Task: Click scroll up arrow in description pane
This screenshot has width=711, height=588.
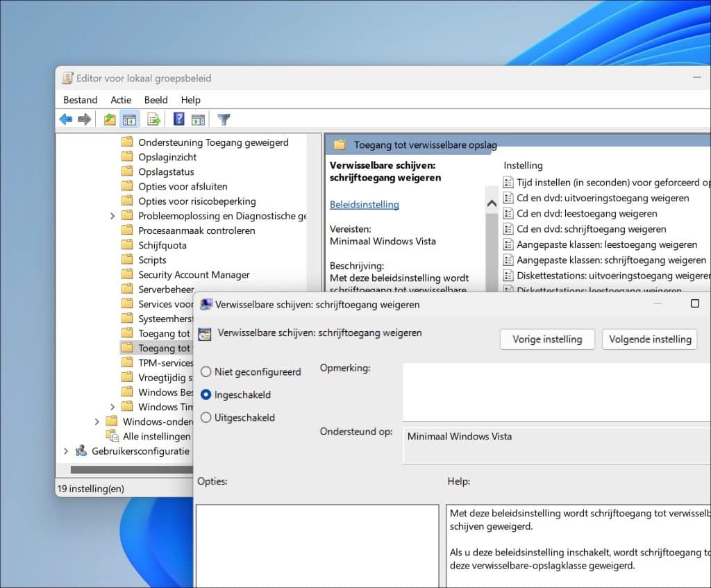Action: tap(492, 204)
